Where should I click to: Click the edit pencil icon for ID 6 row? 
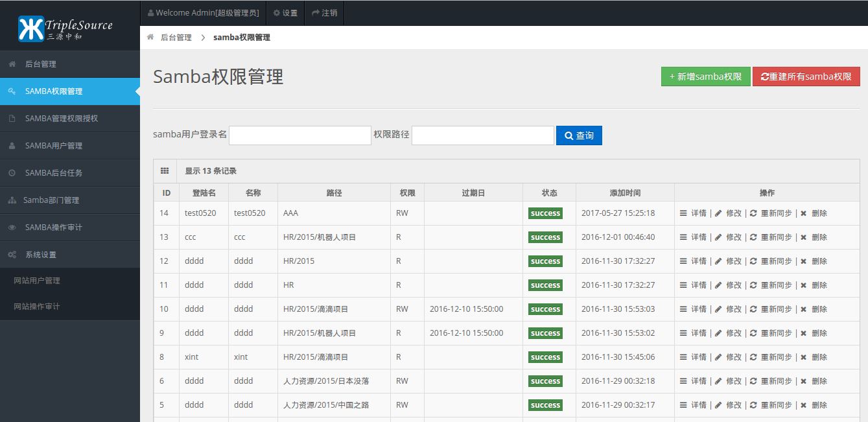coord(718,381)
